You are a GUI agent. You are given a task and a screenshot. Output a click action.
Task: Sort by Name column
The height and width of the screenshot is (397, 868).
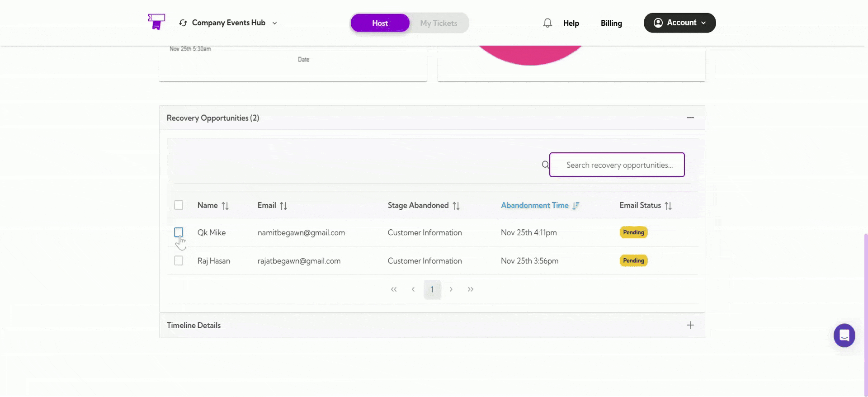click(225, 206)
